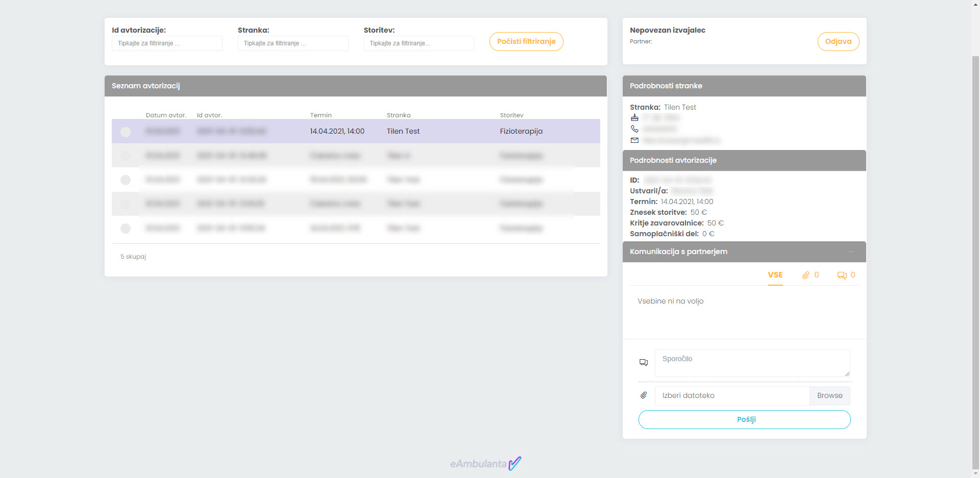
Task: Select the radio circle in last table row
Action: (x=126, y=229)
